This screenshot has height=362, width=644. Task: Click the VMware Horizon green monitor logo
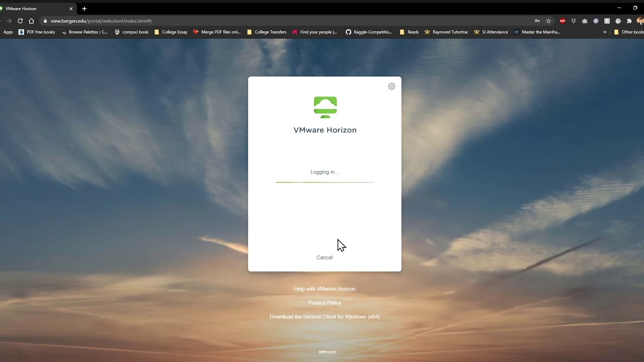point(325,107)
